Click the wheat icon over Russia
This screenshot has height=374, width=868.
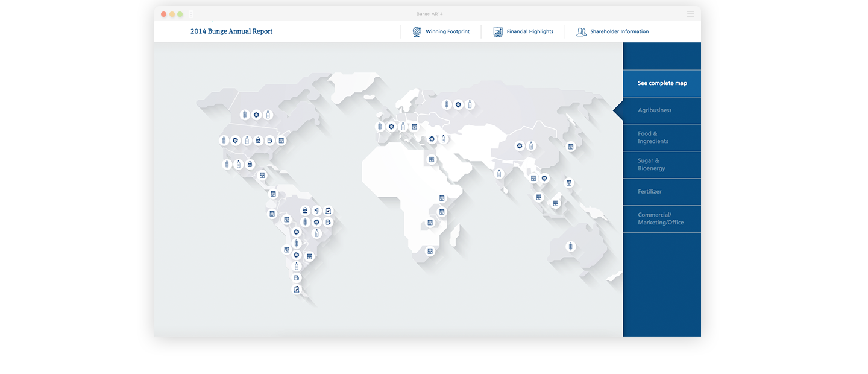[447, 104]
